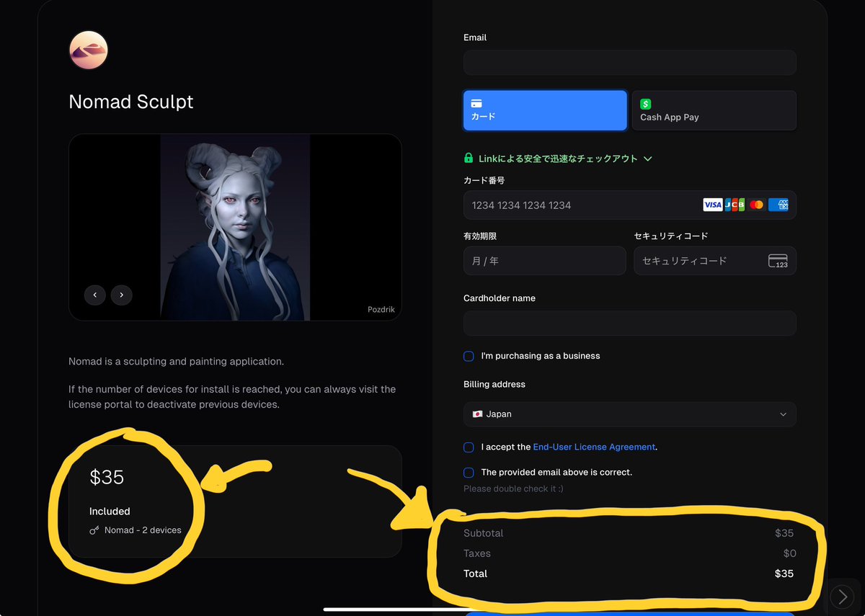Tap the circular forward arrow at bottom right

tap(842, 597)
